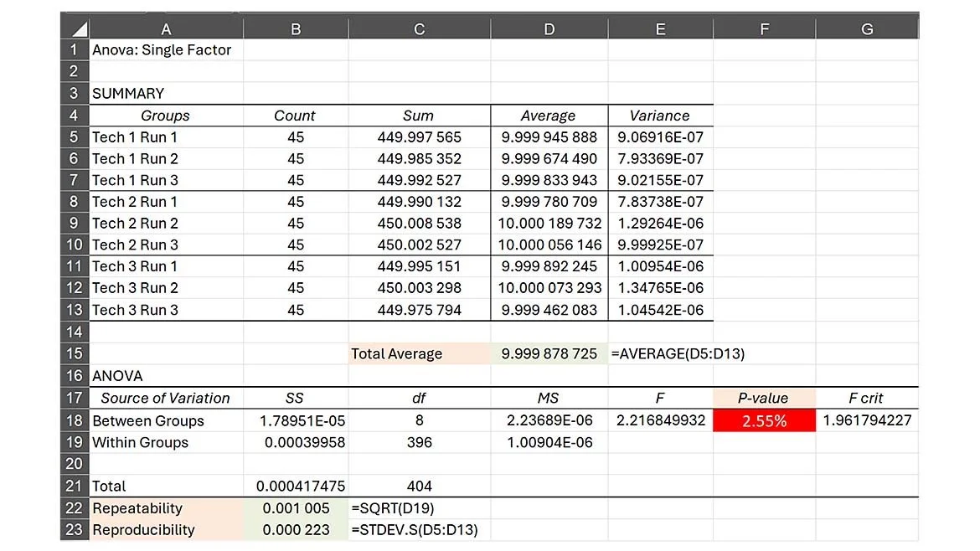Select the Repeatability label cell

point(166,508)
